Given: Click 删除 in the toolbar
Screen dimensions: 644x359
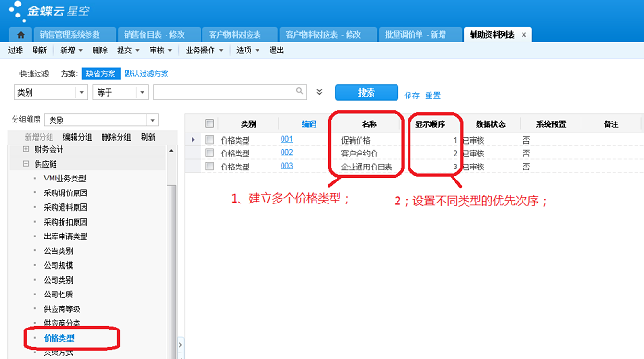Looking at the screenshot, I should coord(99,50).
